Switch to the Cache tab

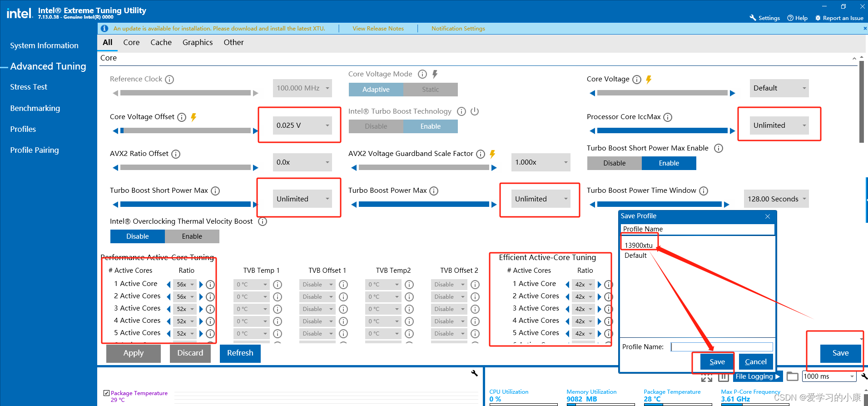click(x=161, y=42)
